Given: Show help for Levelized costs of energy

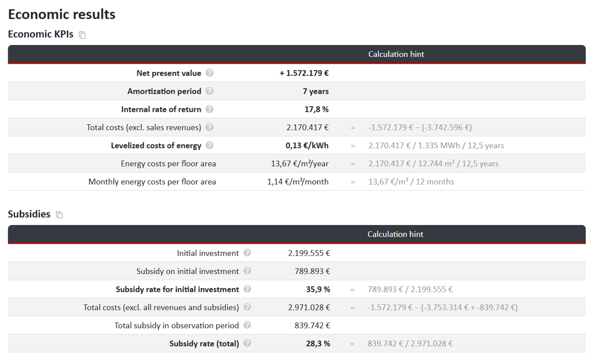Looking at the screenshot, I should 209,146.
